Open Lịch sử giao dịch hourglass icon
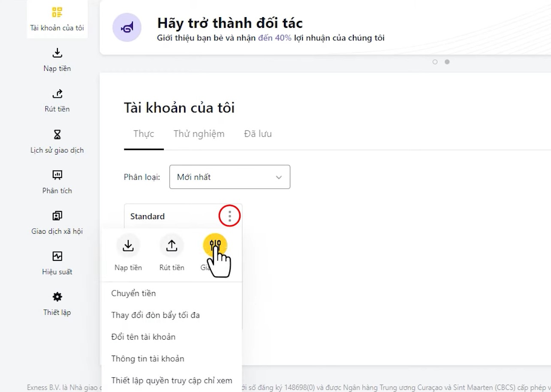This screenshot has height=392, width=551. click(57, 135)
